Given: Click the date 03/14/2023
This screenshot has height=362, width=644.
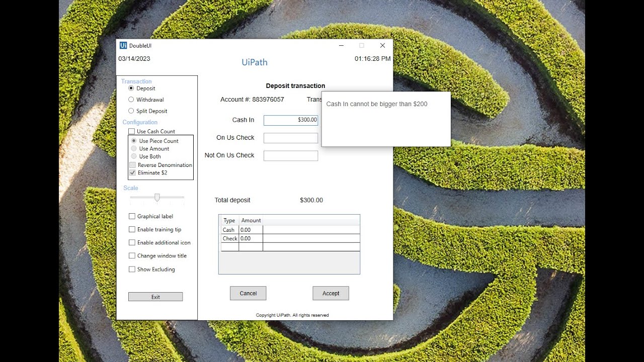Looking at the screenshot, I should coord(134,59).
